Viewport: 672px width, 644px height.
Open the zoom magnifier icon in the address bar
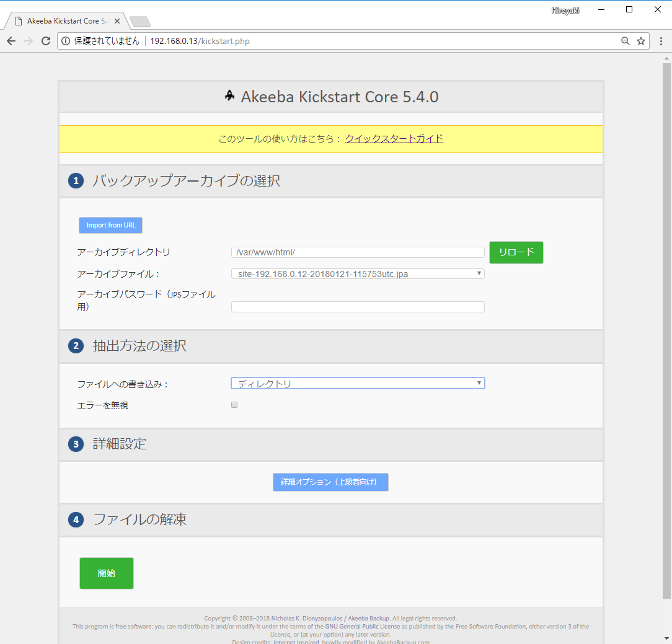(626, 41)
